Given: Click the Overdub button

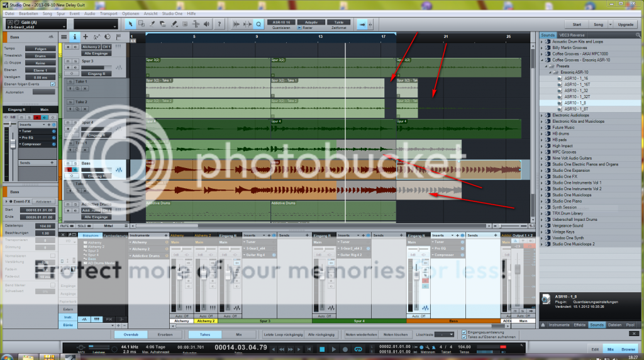Looking at the screenshot, I should tap(131, 335).
